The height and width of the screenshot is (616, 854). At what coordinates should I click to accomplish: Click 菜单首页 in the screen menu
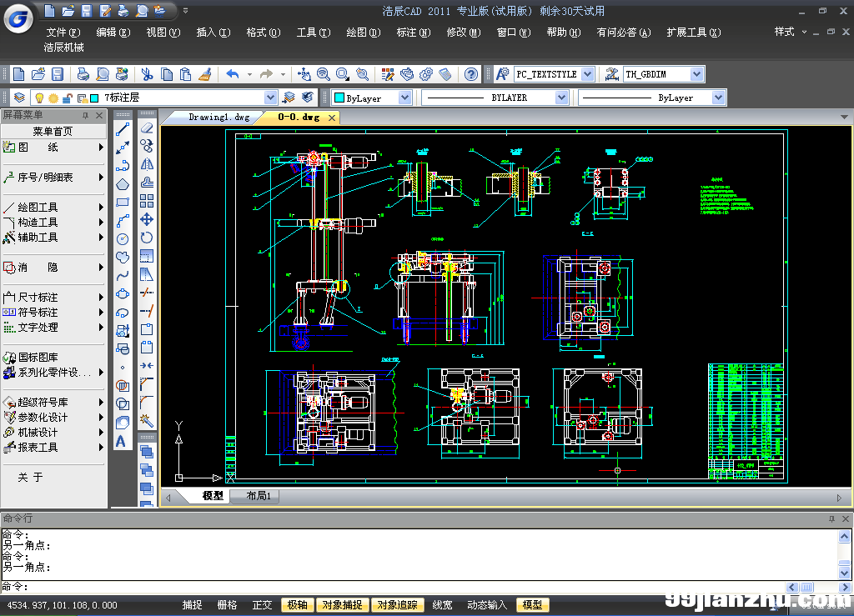pos(53,131)
